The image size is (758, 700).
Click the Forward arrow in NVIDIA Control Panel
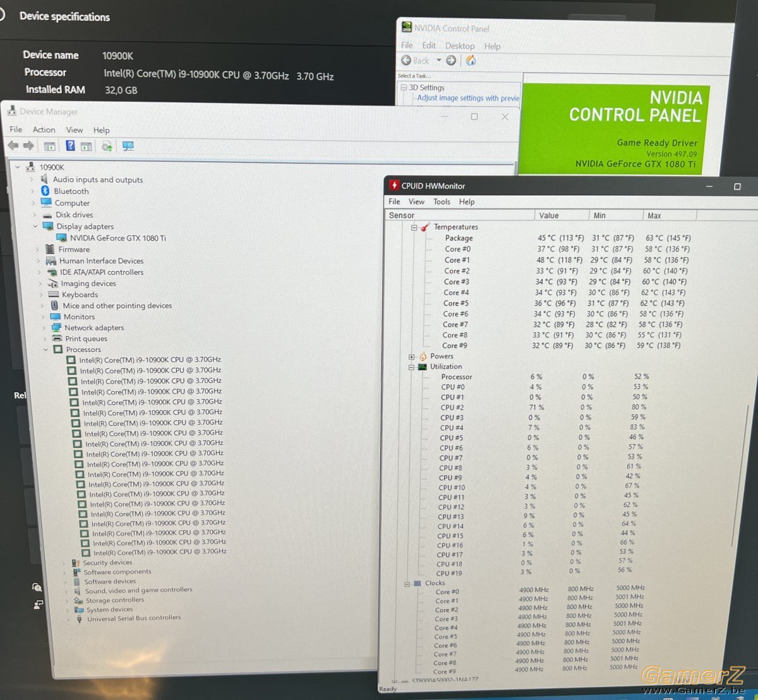coord(451,61)
